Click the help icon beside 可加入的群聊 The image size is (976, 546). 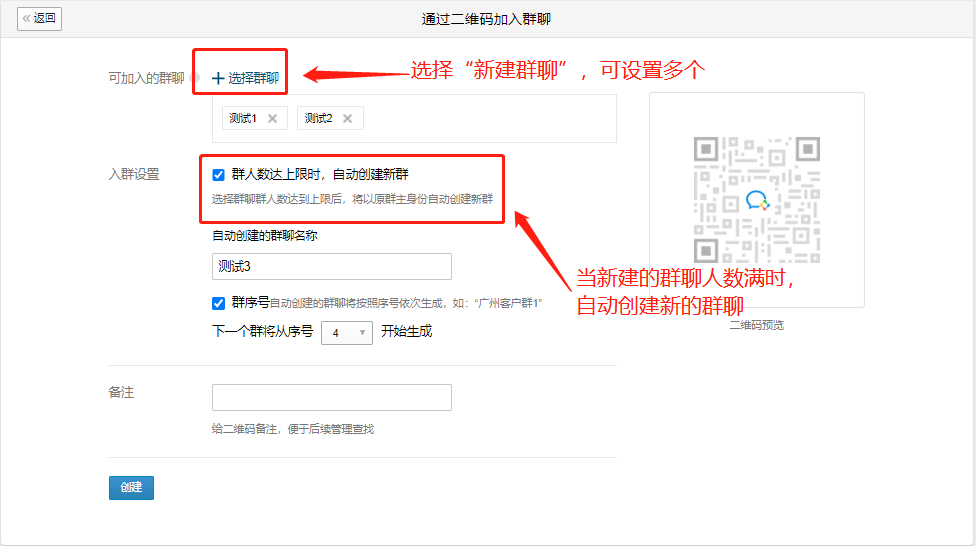(195, 78)
